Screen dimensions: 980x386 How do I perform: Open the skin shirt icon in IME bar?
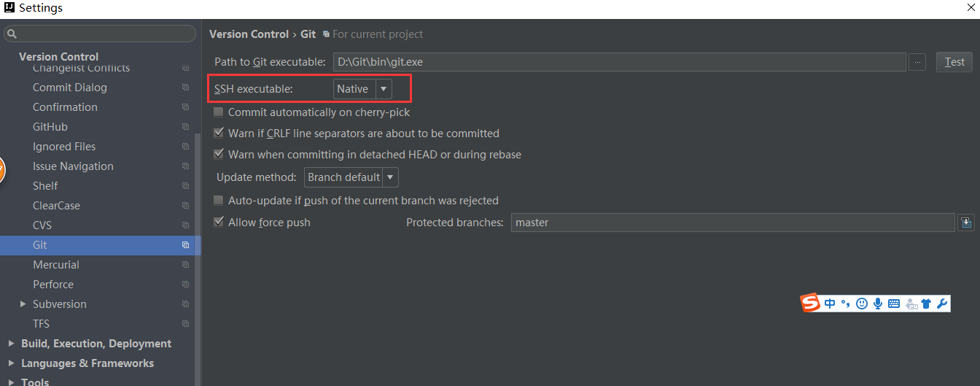click(926, 304)
